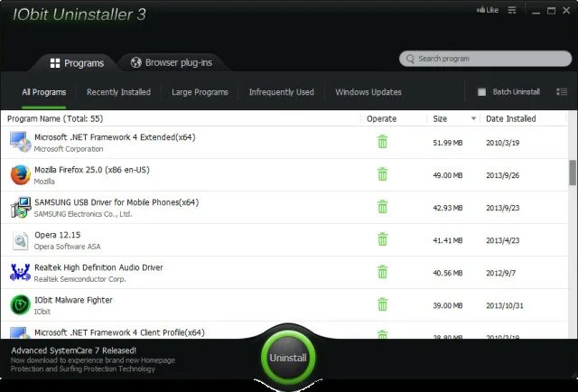
Task: Click the Like thumbs-up button
Action: 488,10
